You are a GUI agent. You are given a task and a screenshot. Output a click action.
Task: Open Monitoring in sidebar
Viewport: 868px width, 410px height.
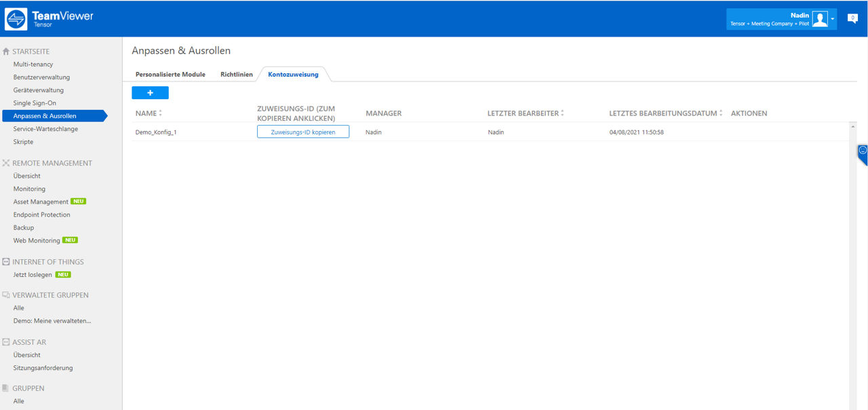pyautogui.click(x=29, y=189)
